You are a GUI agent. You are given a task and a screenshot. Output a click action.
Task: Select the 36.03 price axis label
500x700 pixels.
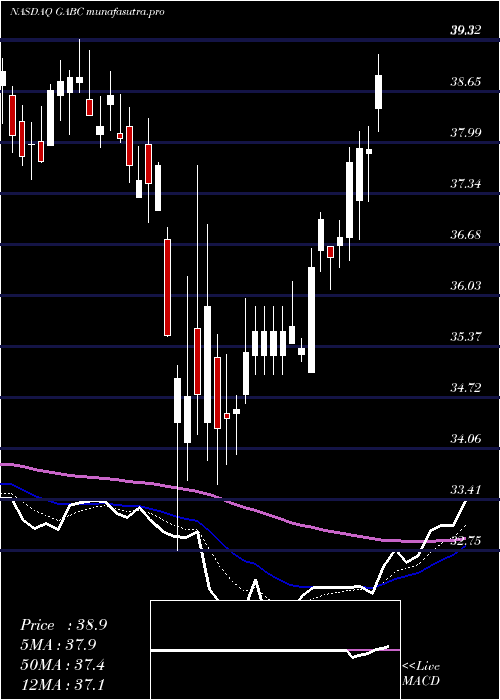(466, 285)
